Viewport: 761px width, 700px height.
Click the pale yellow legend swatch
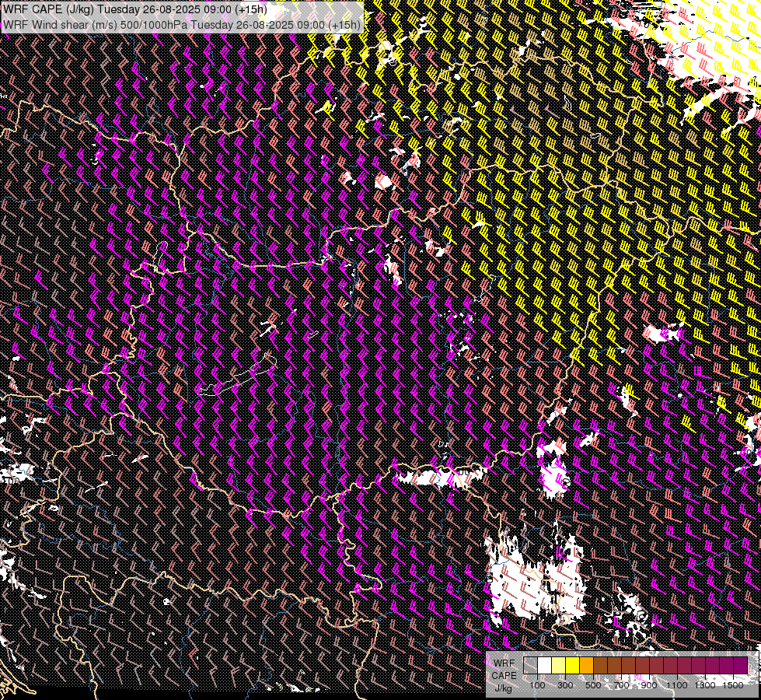(559, 665)
